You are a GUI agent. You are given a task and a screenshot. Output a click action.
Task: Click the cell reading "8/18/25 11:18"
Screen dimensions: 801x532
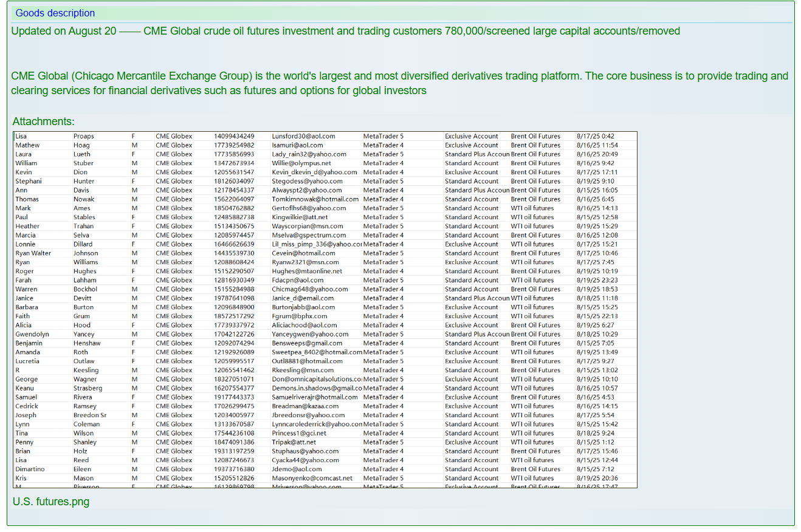597,298
